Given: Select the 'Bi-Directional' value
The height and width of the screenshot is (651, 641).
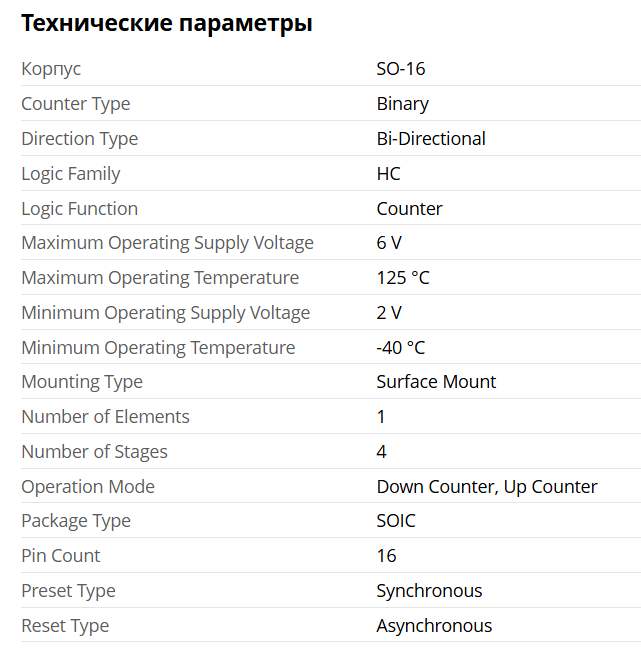Looking at the screenshot, I should 431,139.
